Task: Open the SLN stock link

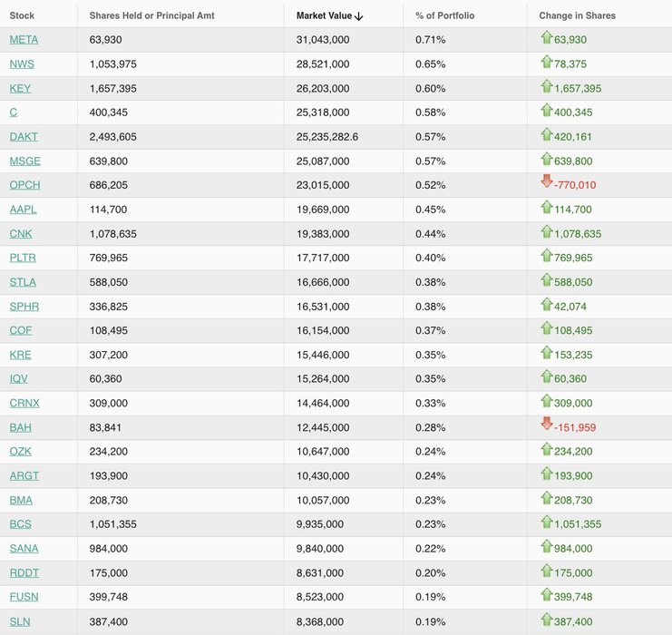Action: tap(20, 621)
